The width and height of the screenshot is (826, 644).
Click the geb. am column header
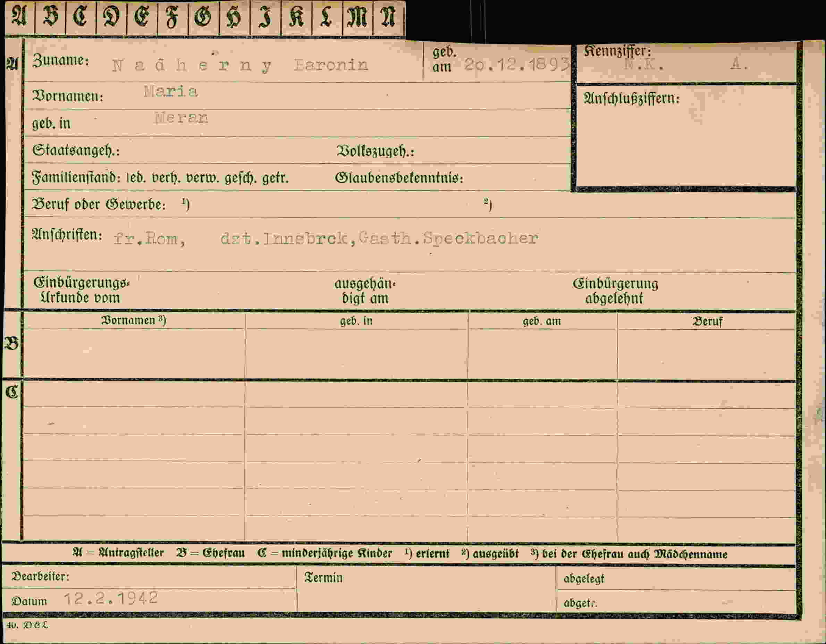(542, 321)
